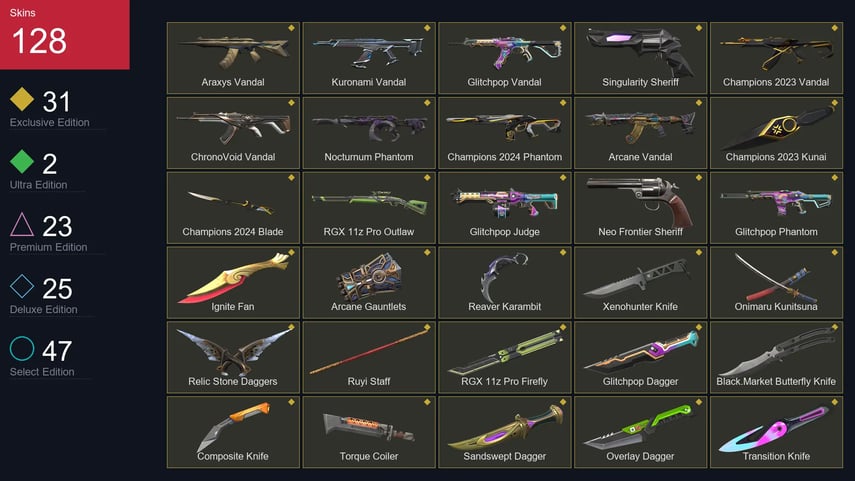Open the Black.Market Butterfly Knife skin
Screen dimensions: 855x481
776,357
